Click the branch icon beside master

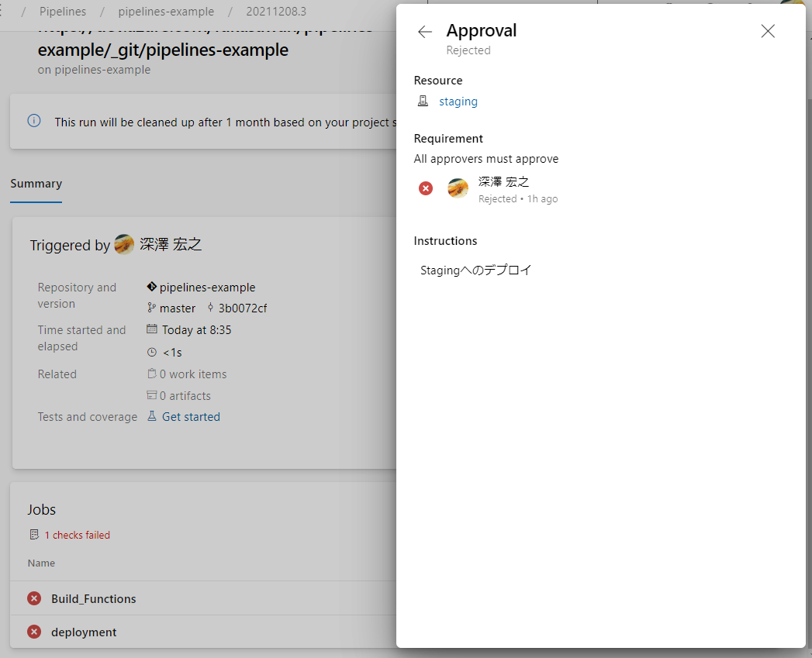click(151, 308)
